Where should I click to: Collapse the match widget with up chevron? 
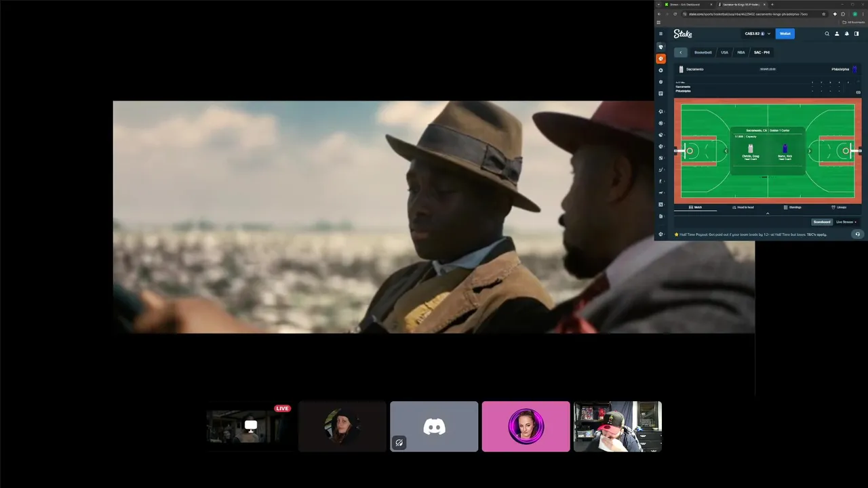(768, 213)
